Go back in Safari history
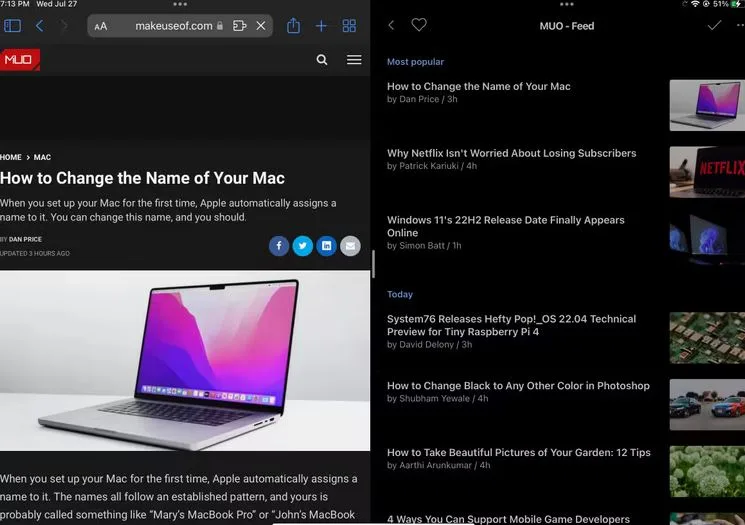 click(x=39, y=26)
